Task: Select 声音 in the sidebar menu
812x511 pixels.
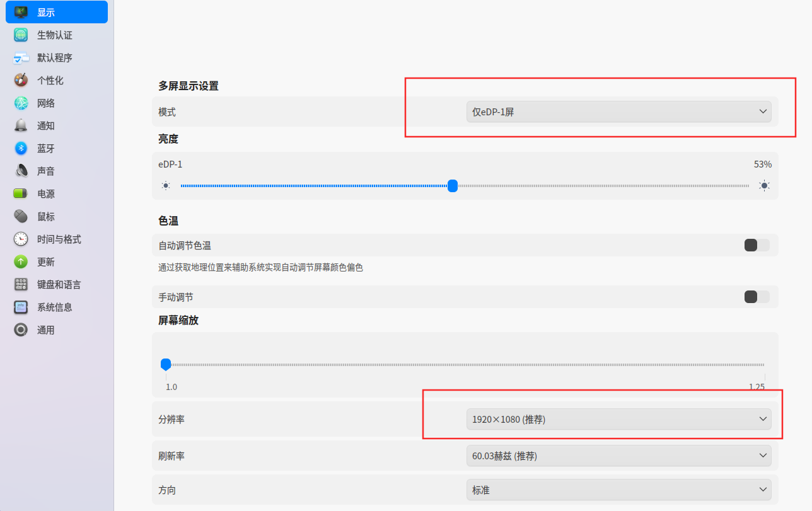Action: [57, 171]
